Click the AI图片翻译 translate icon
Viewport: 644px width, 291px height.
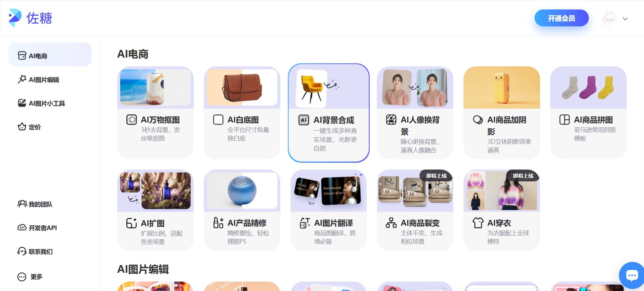pos(305,223)
